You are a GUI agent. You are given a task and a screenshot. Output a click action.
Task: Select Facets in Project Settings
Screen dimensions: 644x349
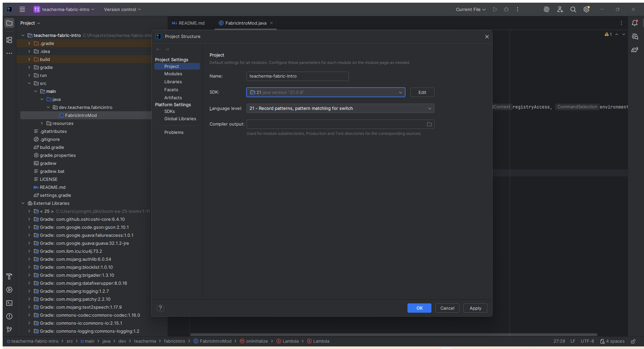[171, 90]
